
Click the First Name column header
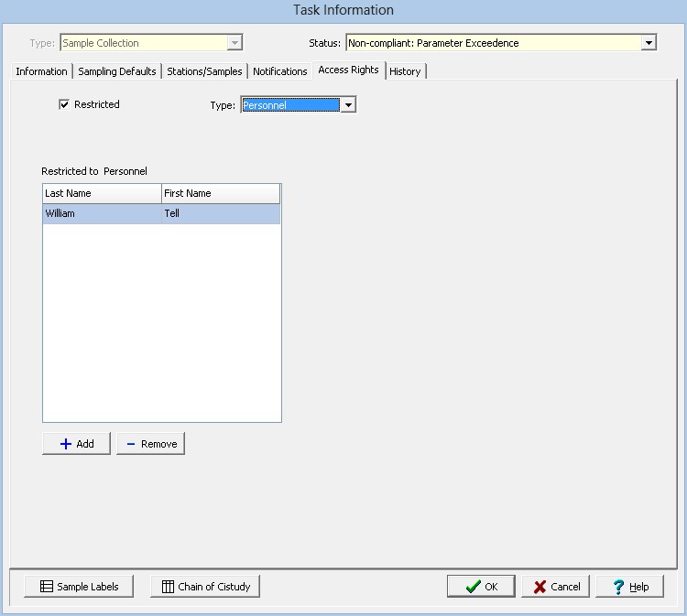click(x=220, y=193)
